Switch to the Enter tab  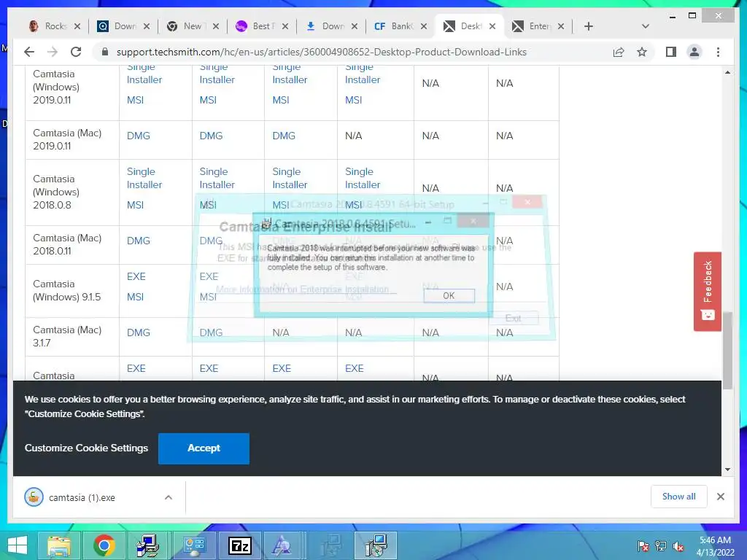[535, 26]
